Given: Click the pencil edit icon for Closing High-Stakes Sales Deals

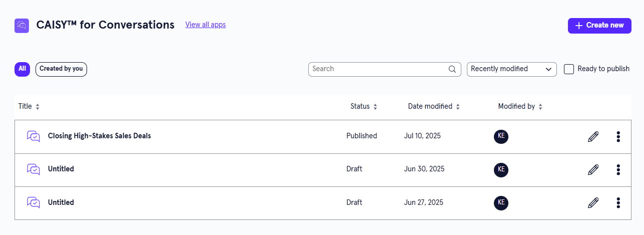Looking at the screenshot, I should pos(593,136).
